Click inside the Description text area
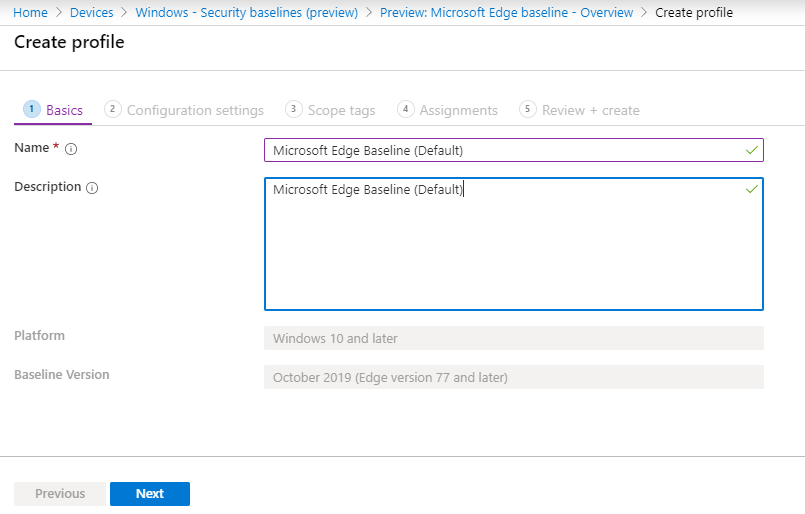The height and width of the screenshot is (514, 805). point(514,244)
